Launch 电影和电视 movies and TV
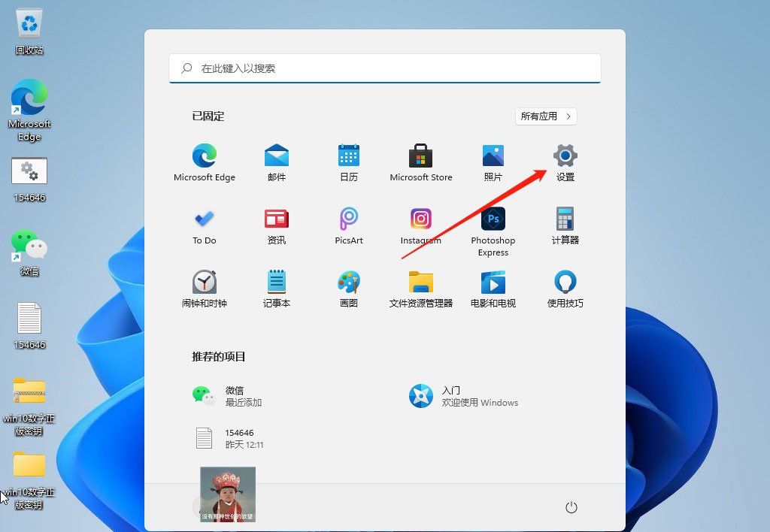Viewport: 770px width, 532px height. pyautogui.click(x=493, y=289)
